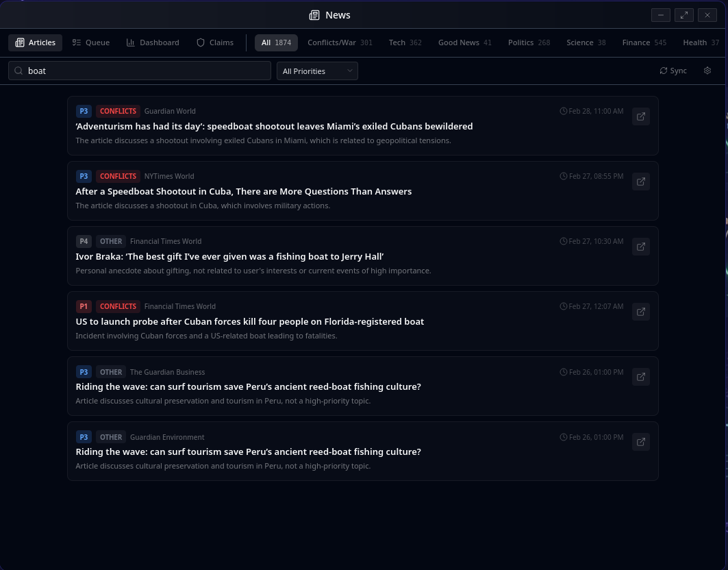The height and width of the screenshot is (570, 728).
Task: Open the Sync refresh icon
Action: pos(664,71)
